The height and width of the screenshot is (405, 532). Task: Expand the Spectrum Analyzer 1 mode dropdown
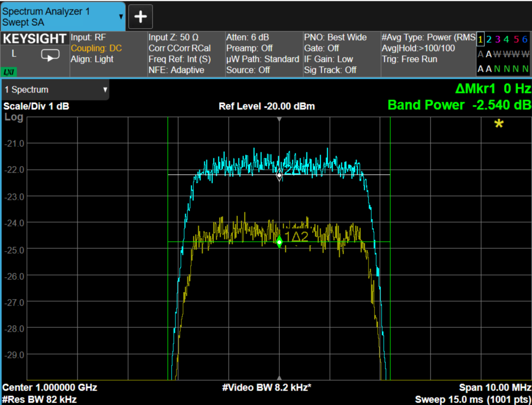[121, 17]
